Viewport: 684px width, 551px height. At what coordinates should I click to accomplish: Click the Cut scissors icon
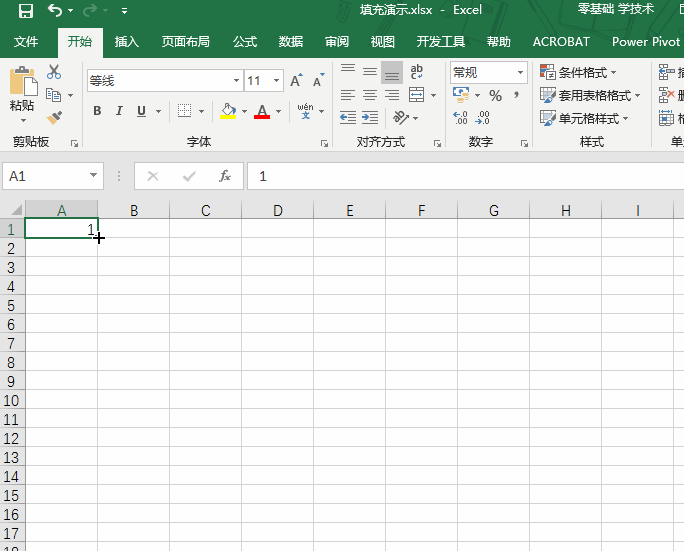coord(54,73)
